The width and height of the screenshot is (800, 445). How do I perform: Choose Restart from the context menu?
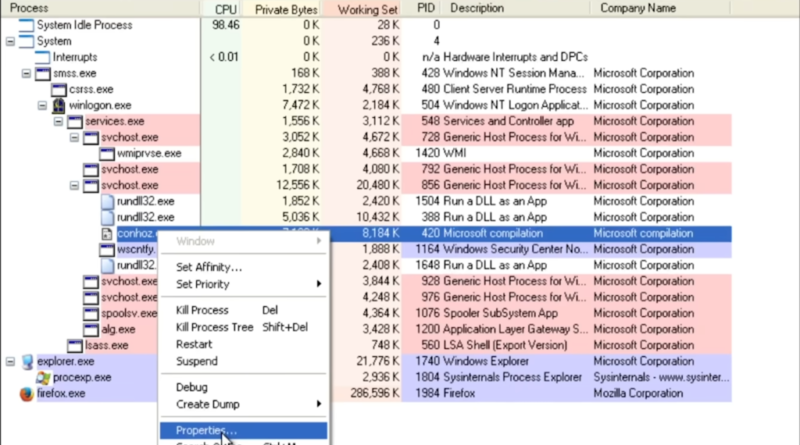(243, 344)
